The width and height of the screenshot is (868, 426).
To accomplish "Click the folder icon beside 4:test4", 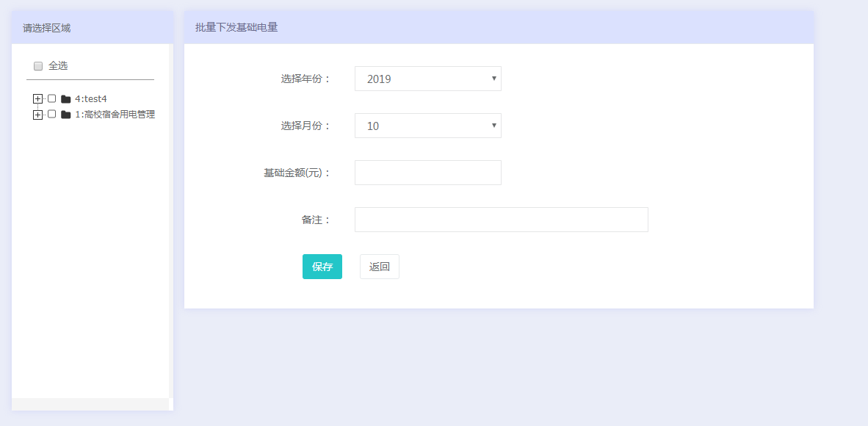I will [x=66, y=99].
